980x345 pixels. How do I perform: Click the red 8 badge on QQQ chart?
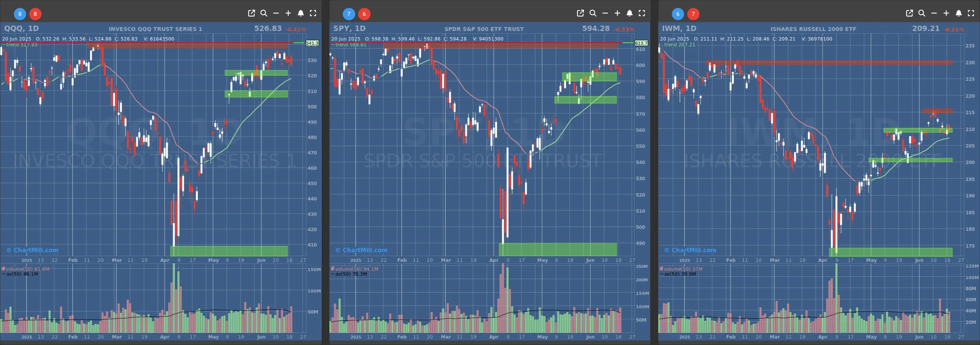pos(35,14)
